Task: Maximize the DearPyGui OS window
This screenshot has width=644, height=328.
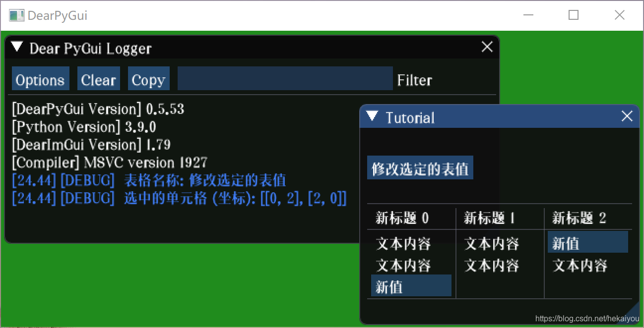Action: click(574, 15)
